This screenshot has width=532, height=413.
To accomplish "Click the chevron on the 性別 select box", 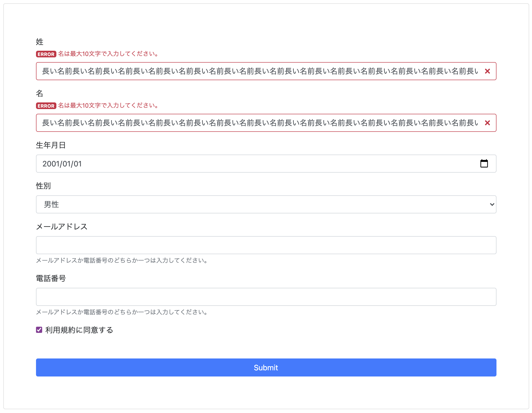I will (x=492, y=204).
